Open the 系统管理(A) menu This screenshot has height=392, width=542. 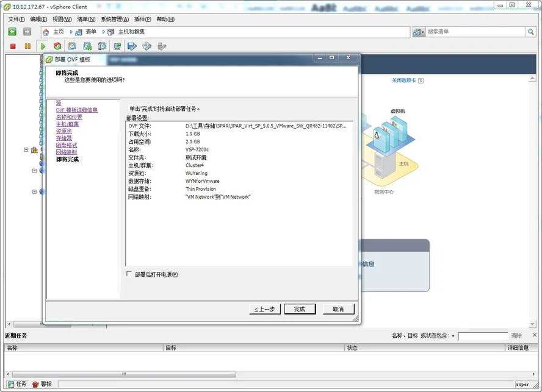[115, 20]
